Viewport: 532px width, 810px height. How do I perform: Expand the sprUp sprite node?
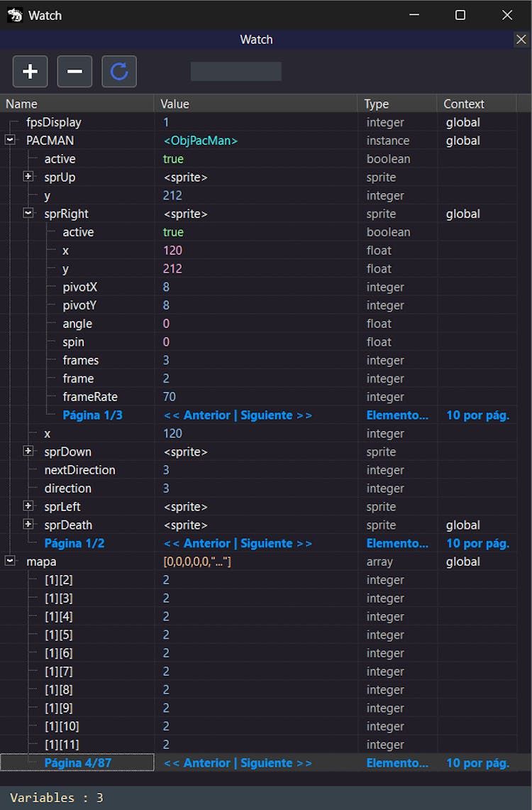28,177
